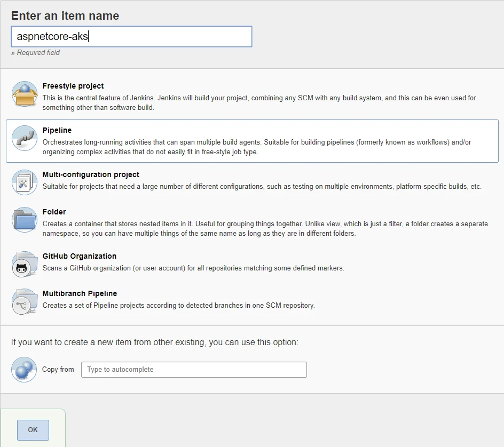Click the Folder description about nested items
This screenshot has width=504, height=447.
(265, 229)
